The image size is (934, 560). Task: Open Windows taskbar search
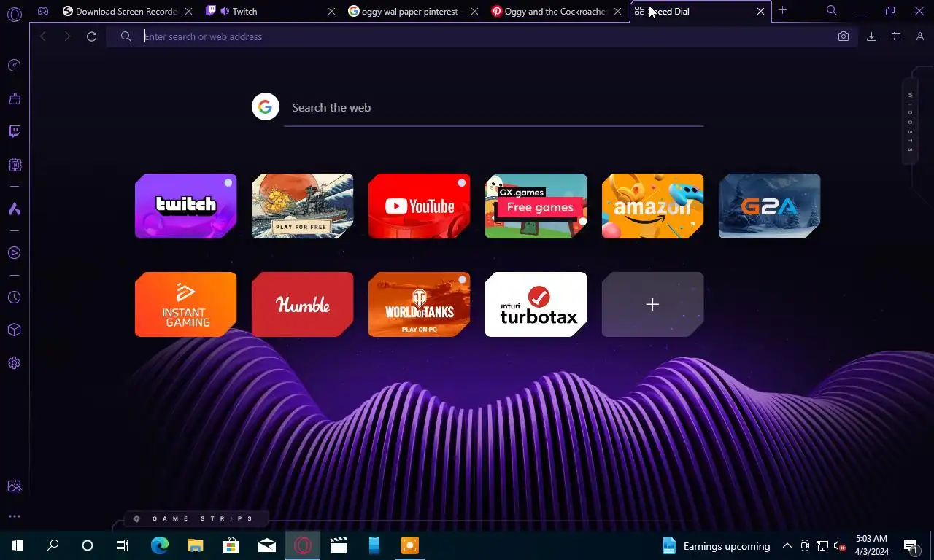tap(53, 545)
